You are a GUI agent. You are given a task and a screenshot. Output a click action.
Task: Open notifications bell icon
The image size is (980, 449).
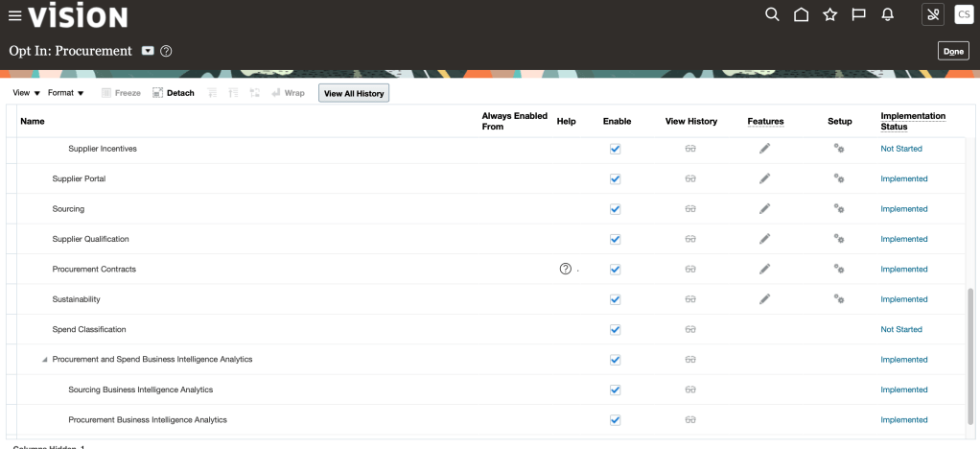click(888, 14)
